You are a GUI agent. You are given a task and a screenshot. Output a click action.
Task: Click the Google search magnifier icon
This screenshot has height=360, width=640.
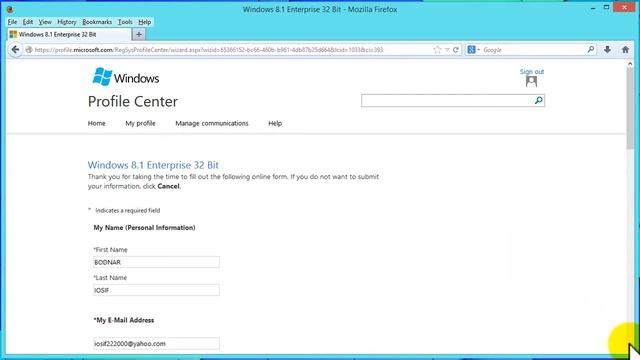(591, 49)
